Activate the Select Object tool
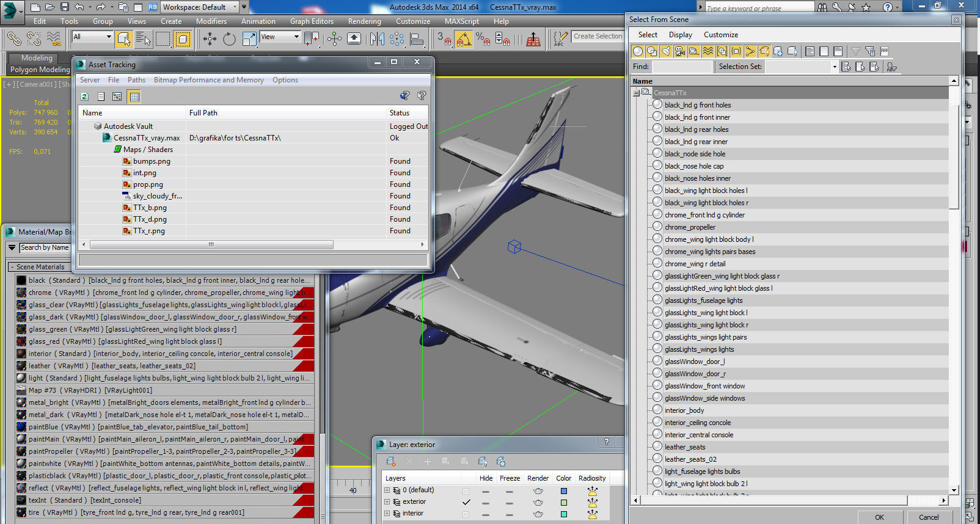980x524 pixels. coord(124,39)
